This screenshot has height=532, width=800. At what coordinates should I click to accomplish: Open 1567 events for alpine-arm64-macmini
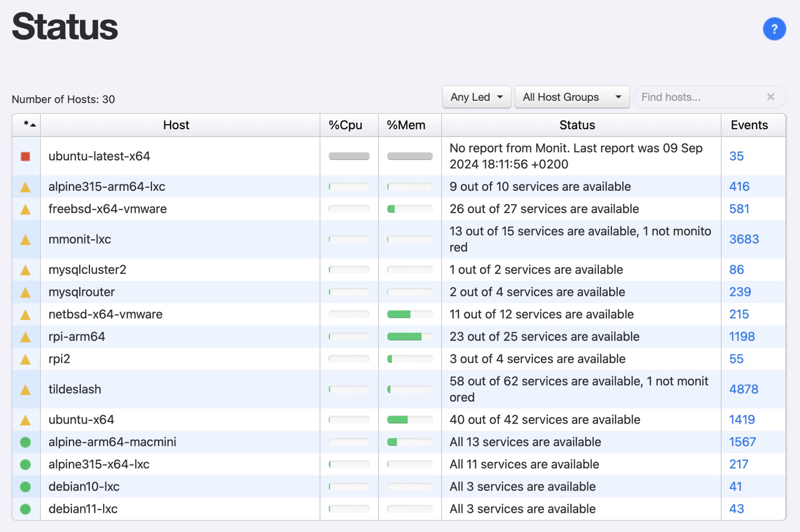tap(742, 442)
